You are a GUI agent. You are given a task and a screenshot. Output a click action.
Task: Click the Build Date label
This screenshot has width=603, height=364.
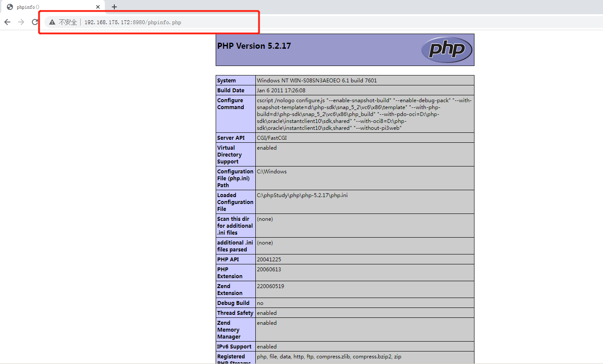click(x=231, y=91)
